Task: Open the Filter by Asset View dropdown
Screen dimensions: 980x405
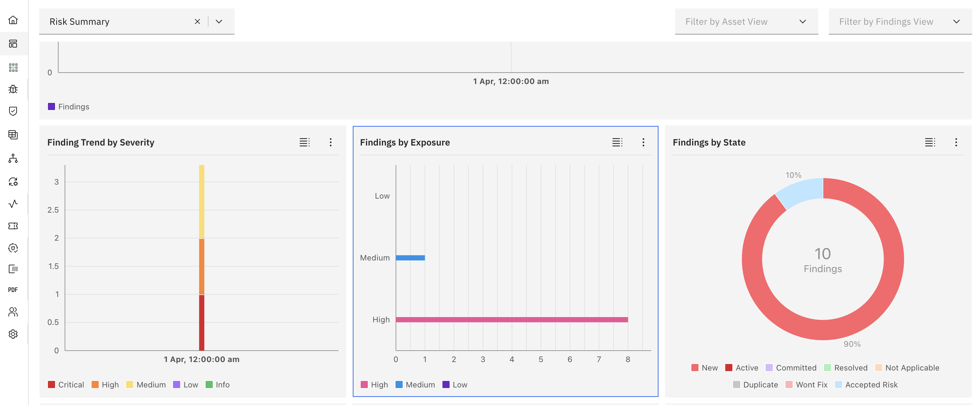Action: click(746, 22)
